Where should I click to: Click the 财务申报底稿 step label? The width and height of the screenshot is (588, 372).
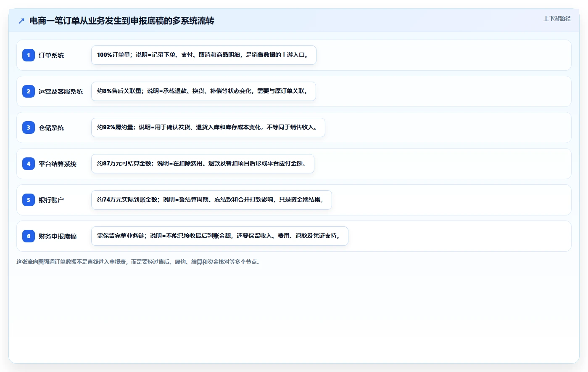coord(58,236)
